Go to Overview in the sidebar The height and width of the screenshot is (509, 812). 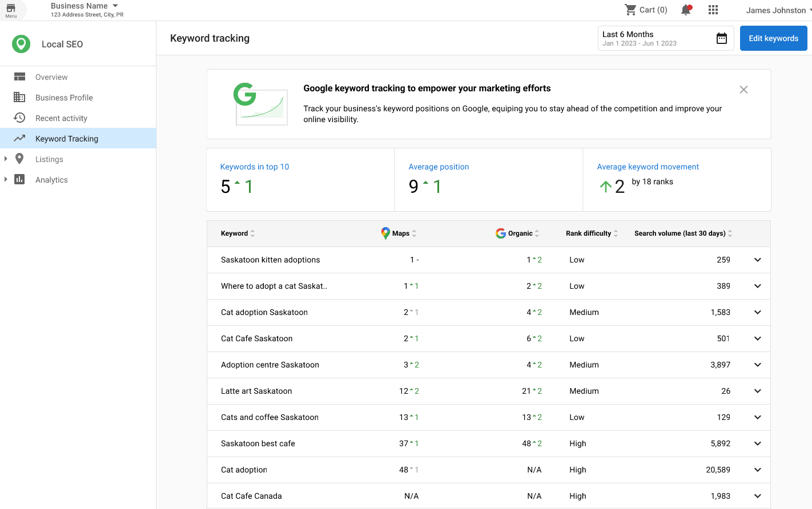[x=51, y=77]
